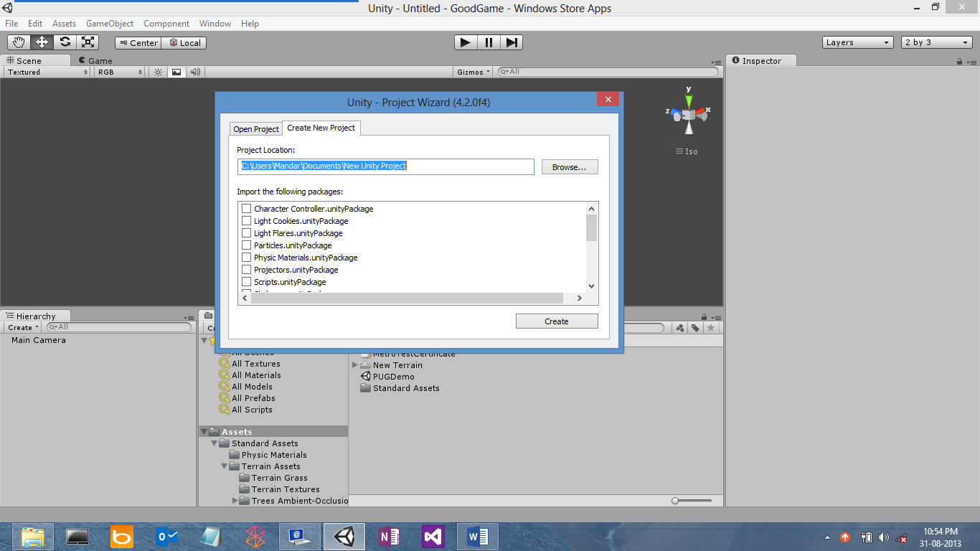Click the Browse... button

[x=570, y=167]
